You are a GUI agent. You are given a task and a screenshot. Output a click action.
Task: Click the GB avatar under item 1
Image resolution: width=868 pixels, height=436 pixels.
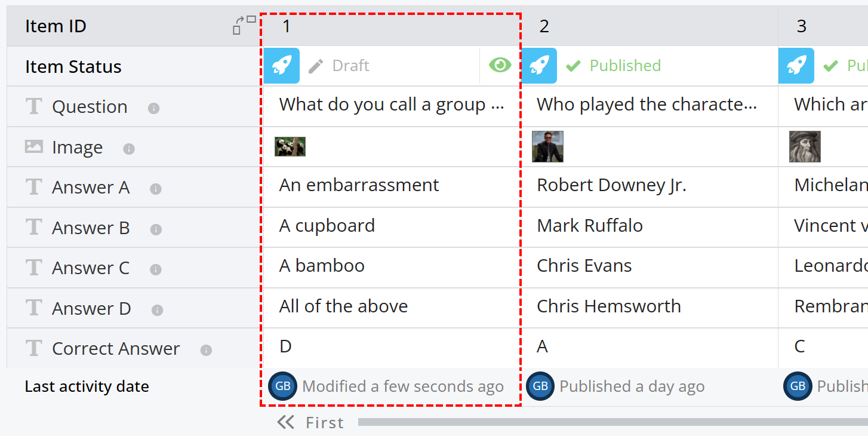coord(283,386)
